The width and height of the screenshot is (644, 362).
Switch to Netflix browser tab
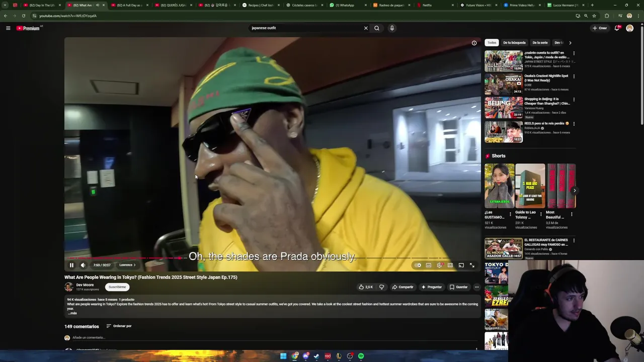click(x=427, y=5)
